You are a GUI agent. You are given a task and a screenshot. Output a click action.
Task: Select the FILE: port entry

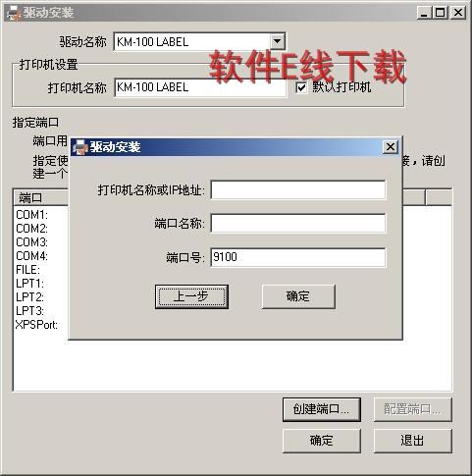[27, 270]
